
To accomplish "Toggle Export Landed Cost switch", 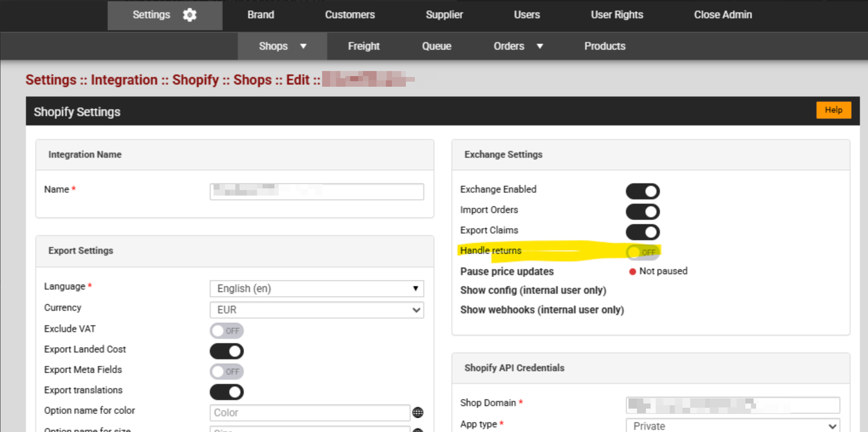I will [226, 351].
